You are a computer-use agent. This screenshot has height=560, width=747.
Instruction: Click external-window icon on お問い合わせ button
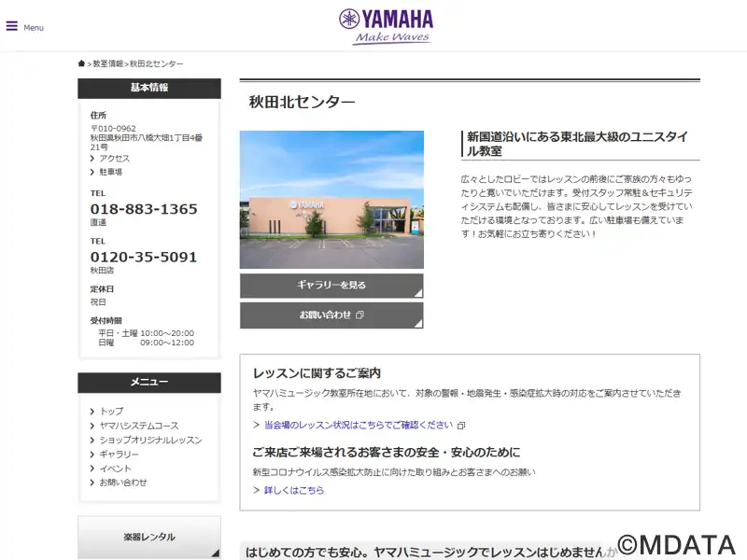[x=360, y=315]
